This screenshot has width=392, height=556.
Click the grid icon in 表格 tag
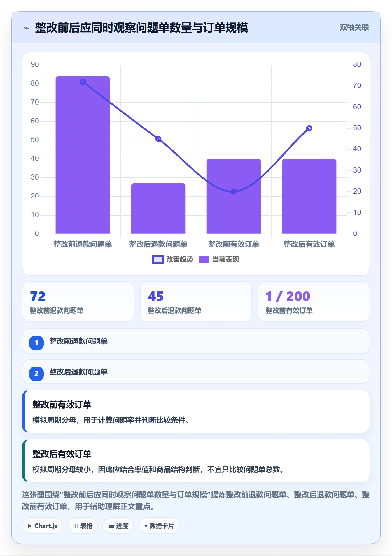tap(76, 526)
